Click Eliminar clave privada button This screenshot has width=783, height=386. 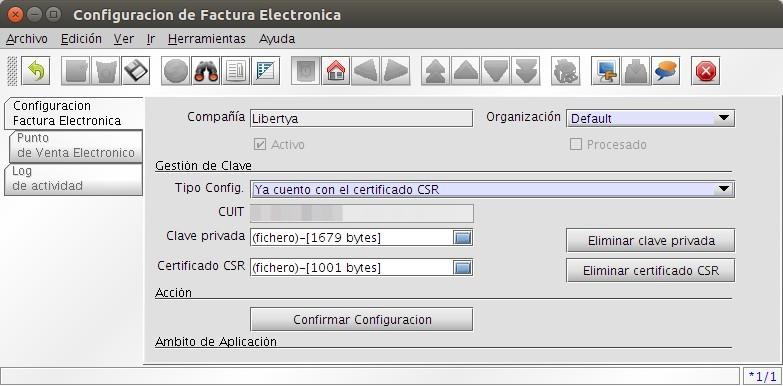click(651, 241)
